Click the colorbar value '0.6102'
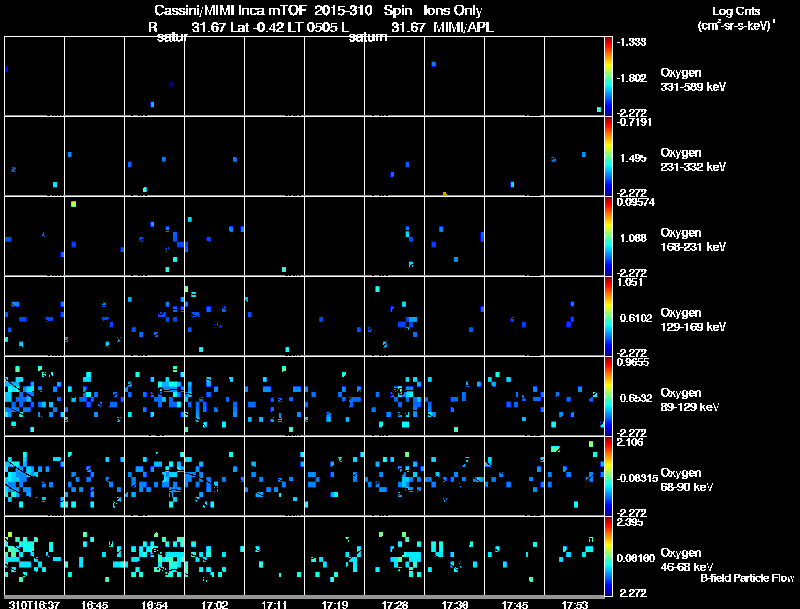The height and width of the screenshot is (609, 800). 636,318
